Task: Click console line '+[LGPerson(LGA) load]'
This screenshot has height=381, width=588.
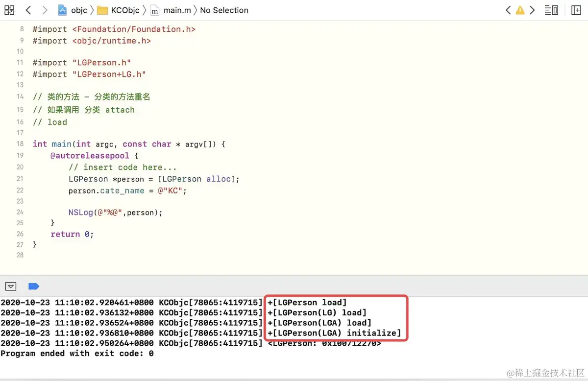Action: pos(319,323)
